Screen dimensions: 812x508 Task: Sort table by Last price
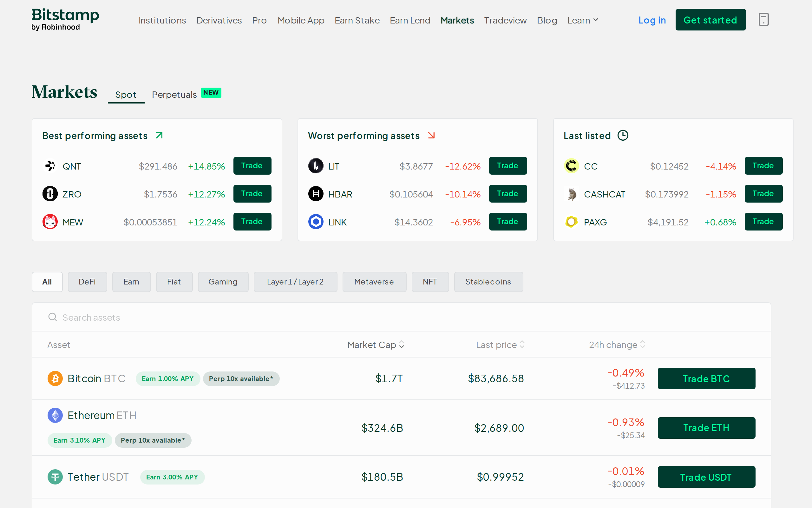click(500, 345)
